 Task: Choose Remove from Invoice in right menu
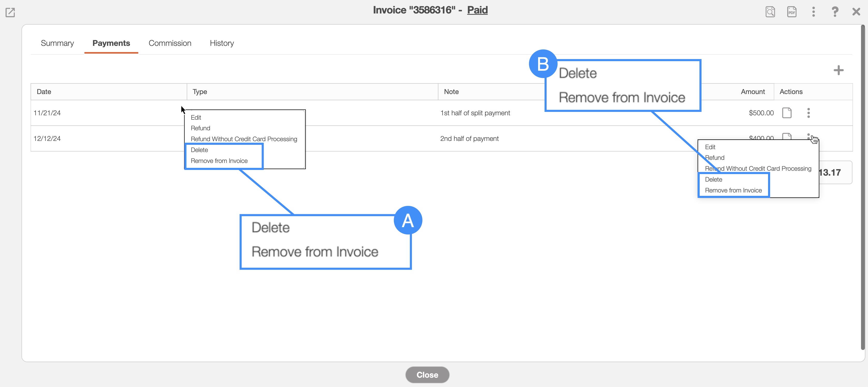coord(733,190)
